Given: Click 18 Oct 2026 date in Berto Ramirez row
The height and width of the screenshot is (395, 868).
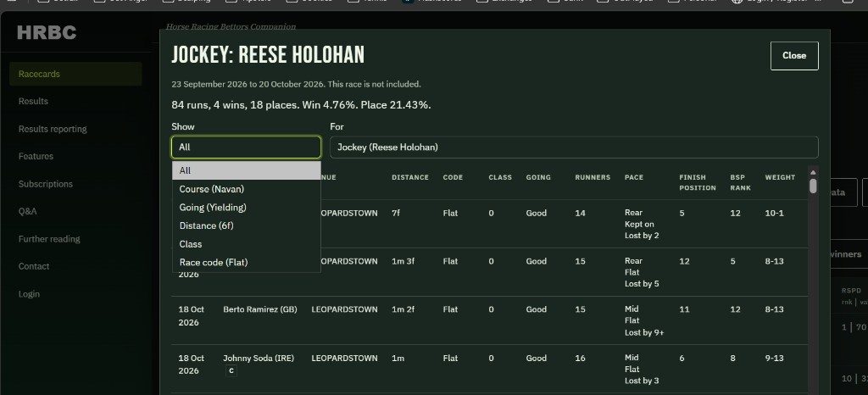Looking at the screenshot, I should click(x=191, y=316).
